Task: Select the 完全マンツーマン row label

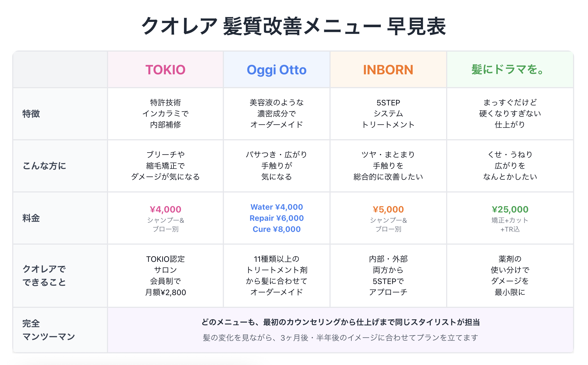Action: (48, 330)
